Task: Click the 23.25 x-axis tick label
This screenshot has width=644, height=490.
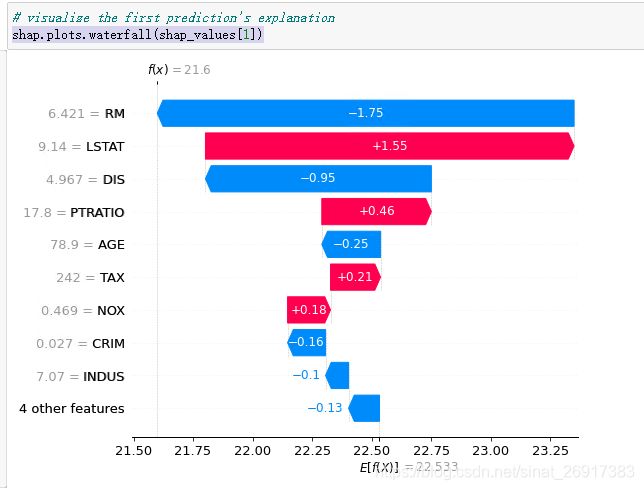Action: tap(550, 451)
